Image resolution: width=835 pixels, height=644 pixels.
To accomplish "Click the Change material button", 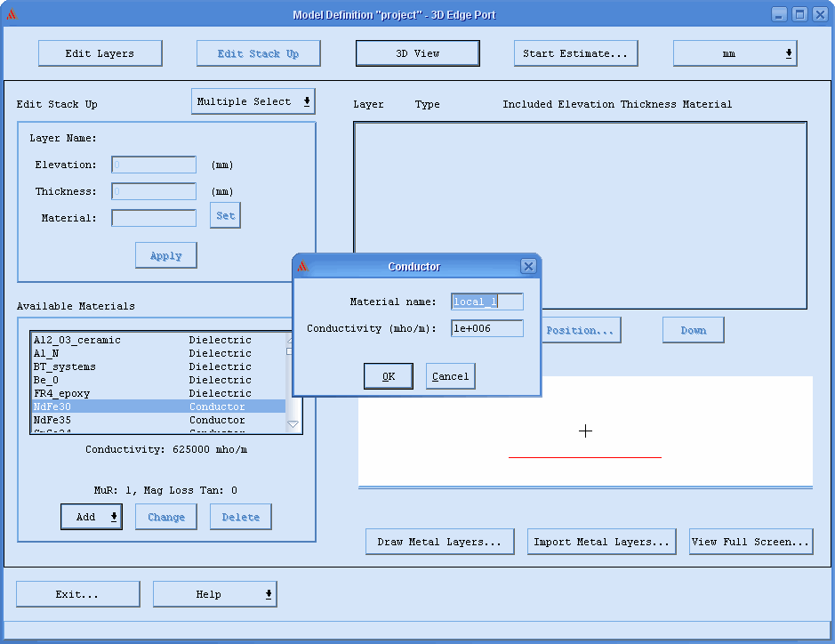I will point(166,517).
